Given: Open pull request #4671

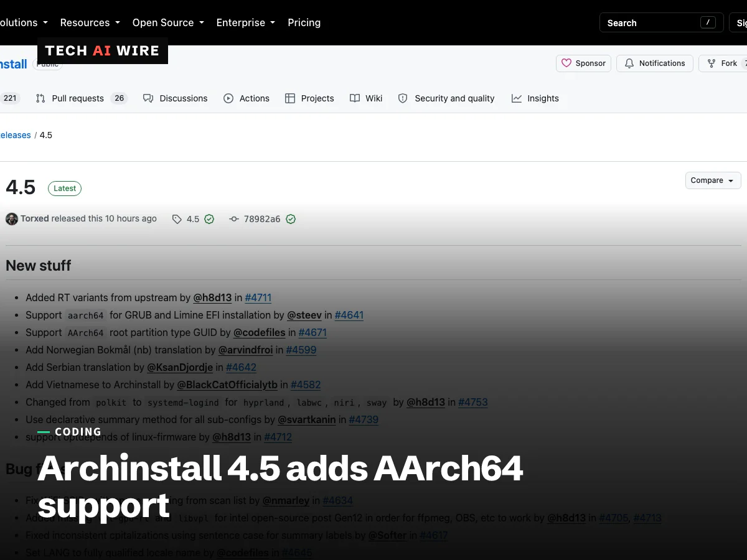Looking at the screenshot, I should click(312, 332).
